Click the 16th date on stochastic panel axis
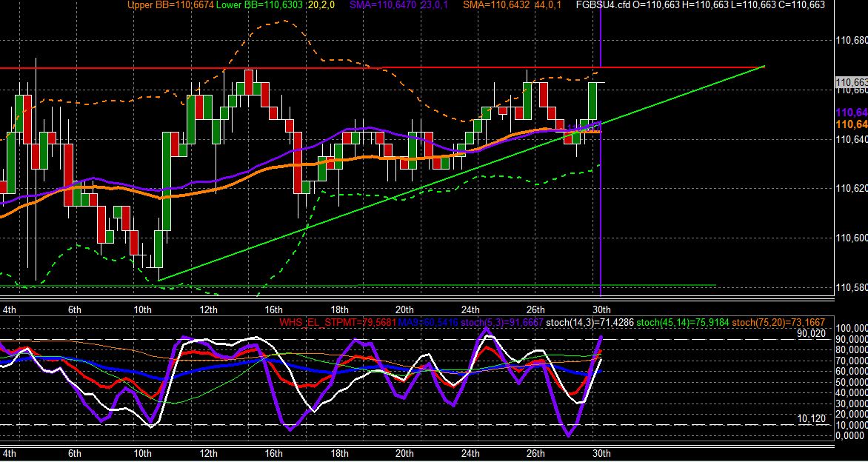 273,454
